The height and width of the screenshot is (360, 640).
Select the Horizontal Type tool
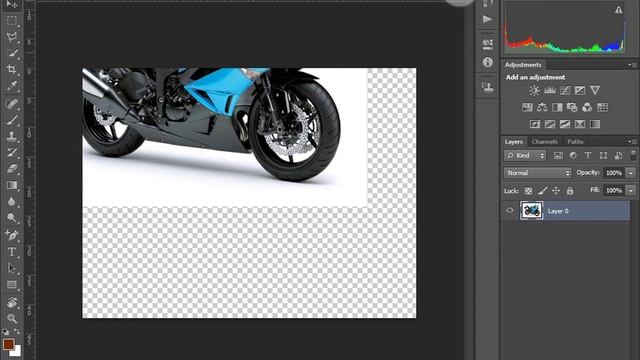tap(12, 252)
